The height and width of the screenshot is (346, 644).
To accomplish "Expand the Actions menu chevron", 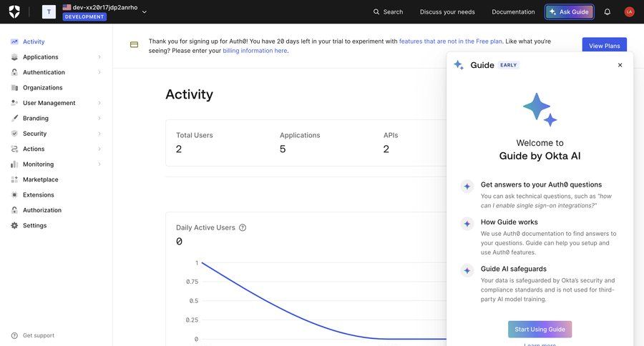I will (99, 149).
